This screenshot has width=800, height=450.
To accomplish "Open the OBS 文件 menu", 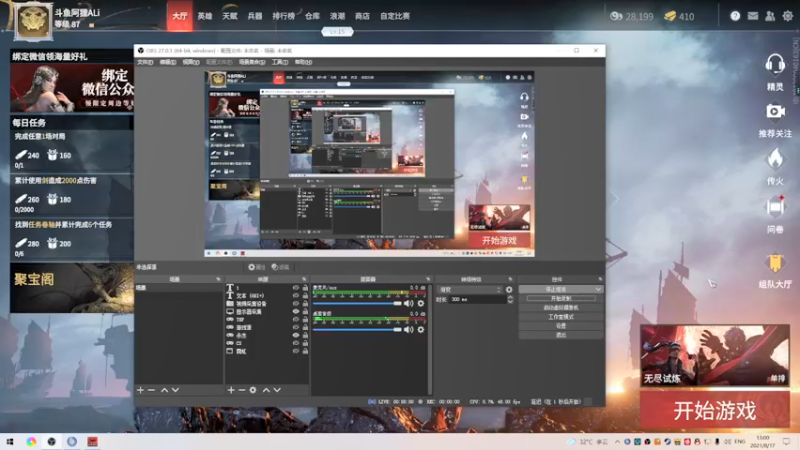I will point(145,62).
